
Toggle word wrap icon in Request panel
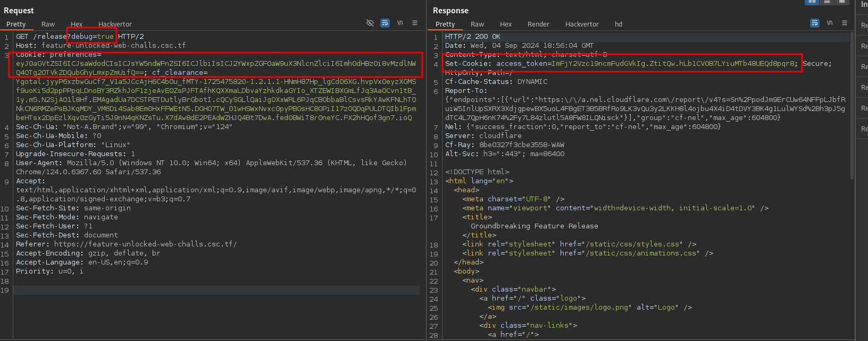click(x=385, y=23)
